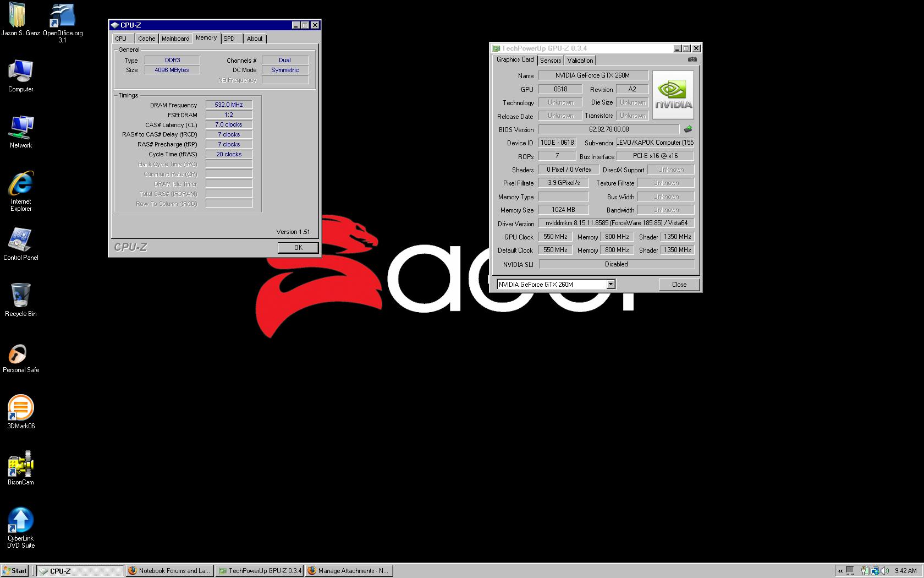Open the Control Panel desktop icon
The image size is (924, 578).
pyautogui.click(x=20, y=240)
